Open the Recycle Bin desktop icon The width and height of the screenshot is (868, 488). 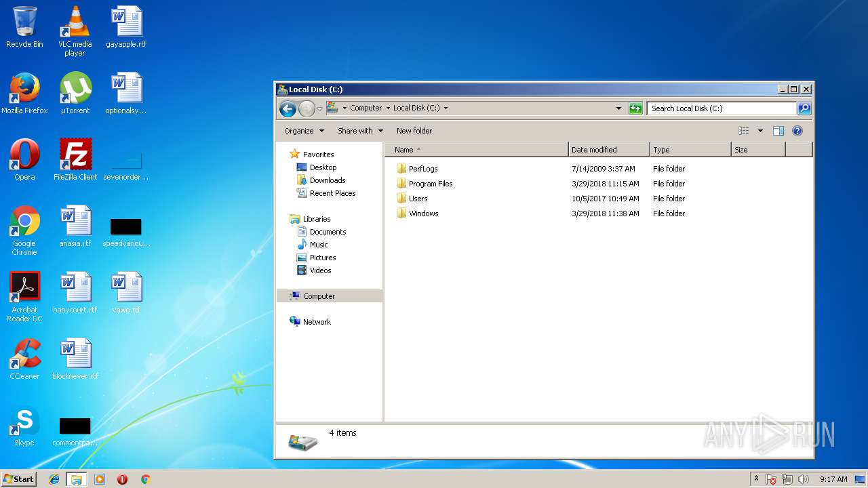tap(24, 27)
